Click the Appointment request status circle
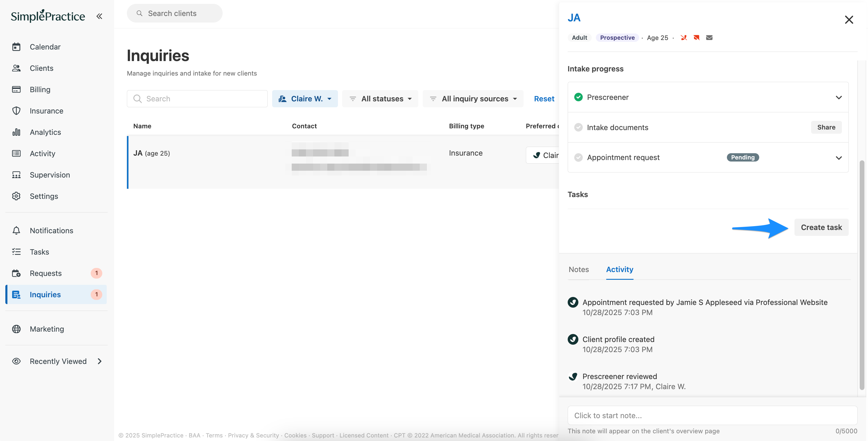Image resolution: width=868 pixels, height=441 pixels. coord(578,157)
